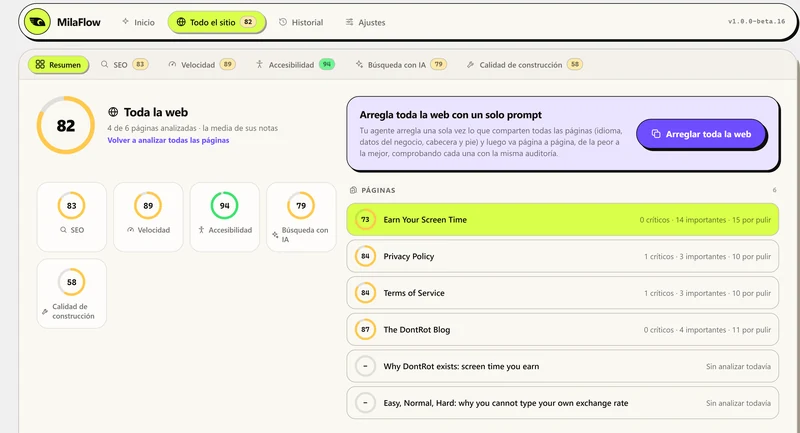
Task: Open the Ajustes settings page
Action: pyautogui.click(x=365, y=22)
